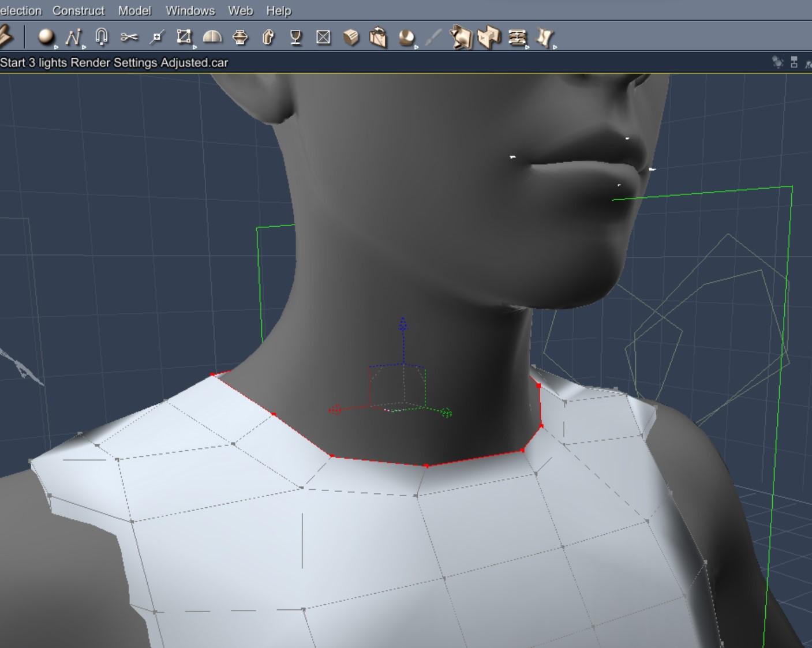Select the sphere primitive tool

46,38
